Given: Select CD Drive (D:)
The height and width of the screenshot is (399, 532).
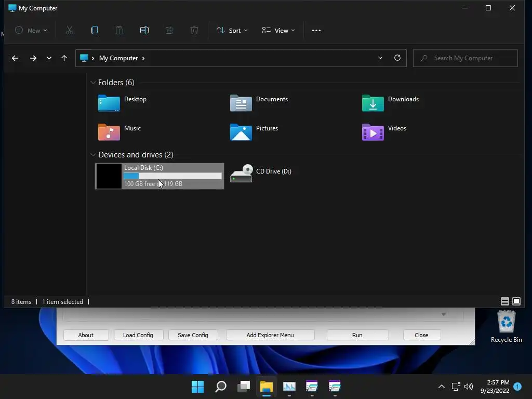Looking at the screenshot, I should [261, 174].
